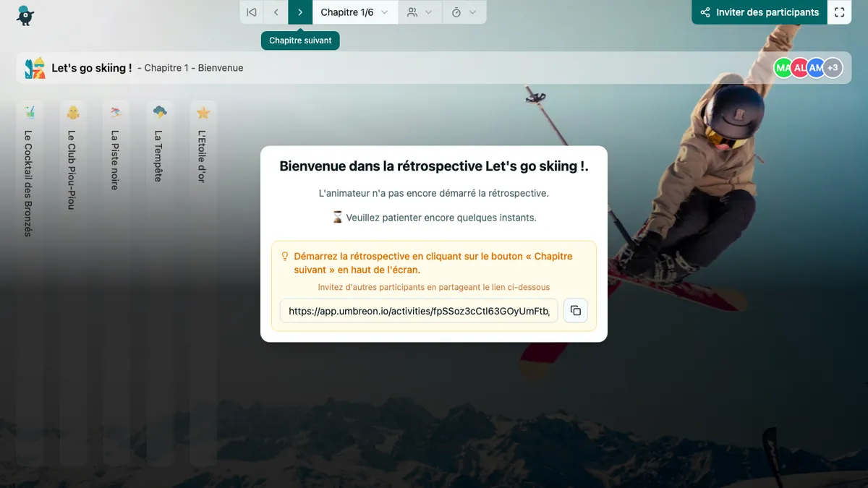The width and height of the screenshot is (868, 488).
Task: Advance with the Chapitre suivant button
Action: point(300,12)
